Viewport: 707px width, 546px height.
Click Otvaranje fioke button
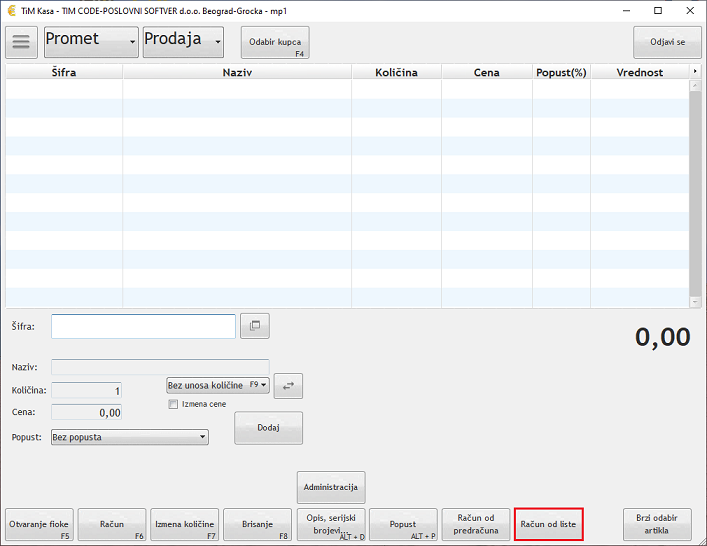pyautogui.click(x=39, y=525)
